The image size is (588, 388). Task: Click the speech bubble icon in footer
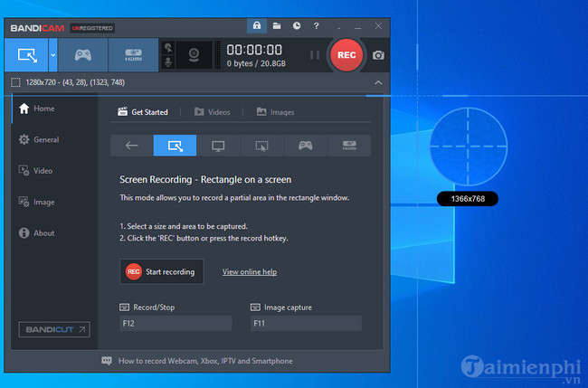[x=107, y=361]
